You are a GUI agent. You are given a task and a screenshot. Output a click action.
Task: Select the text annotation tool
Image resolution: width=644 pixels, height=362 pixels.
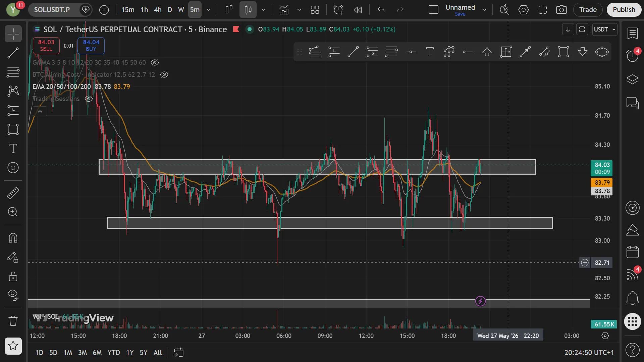(13, 148)
